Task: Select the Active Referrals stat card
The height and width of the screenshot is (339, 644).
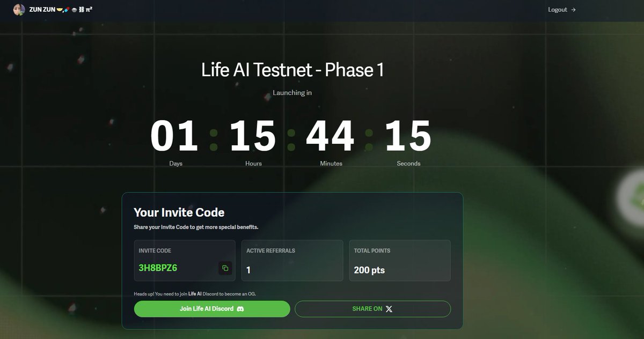Action: pyautogui.click(x=292, y=260)
